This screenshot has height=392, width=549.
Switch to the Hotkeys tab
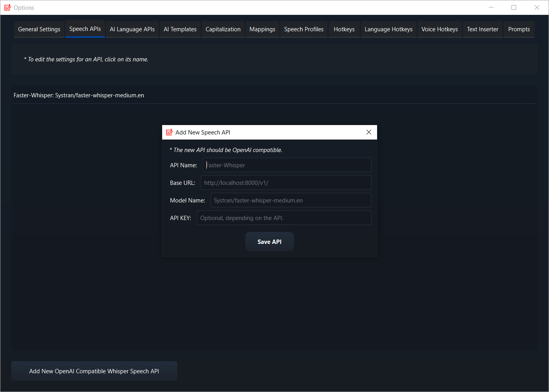(344, 29)
